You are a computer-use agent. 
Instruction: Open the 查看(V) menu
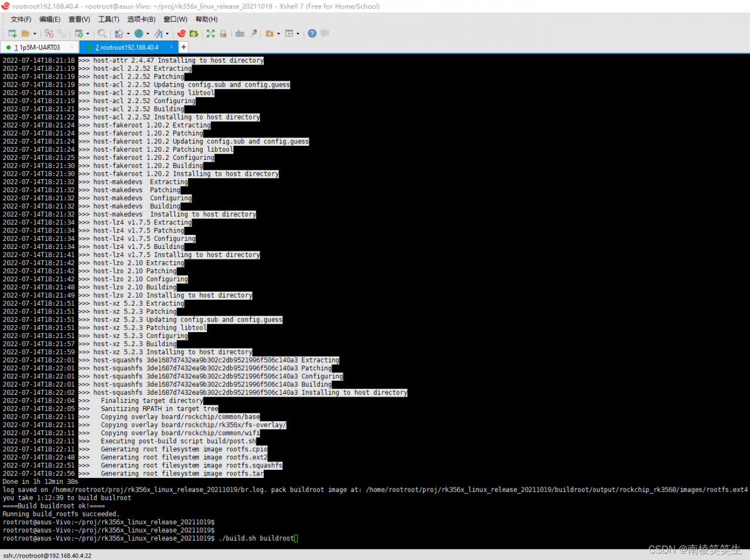click(79, 19)
